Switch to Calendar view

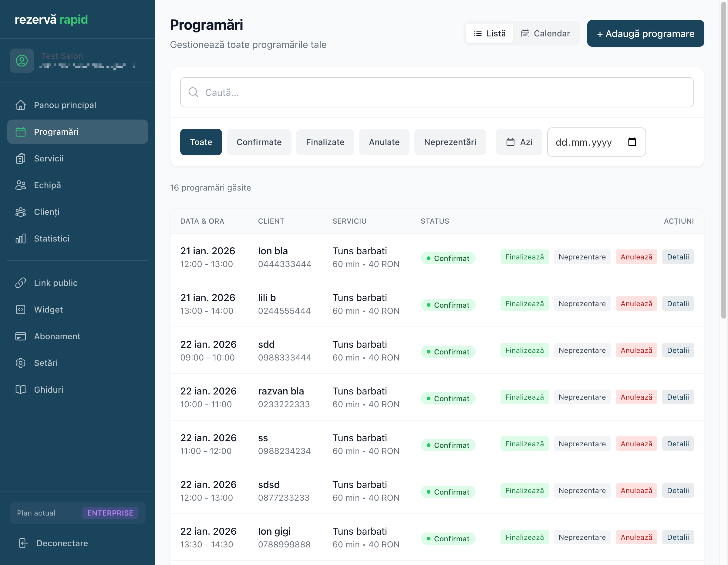(x=546, y=33)
